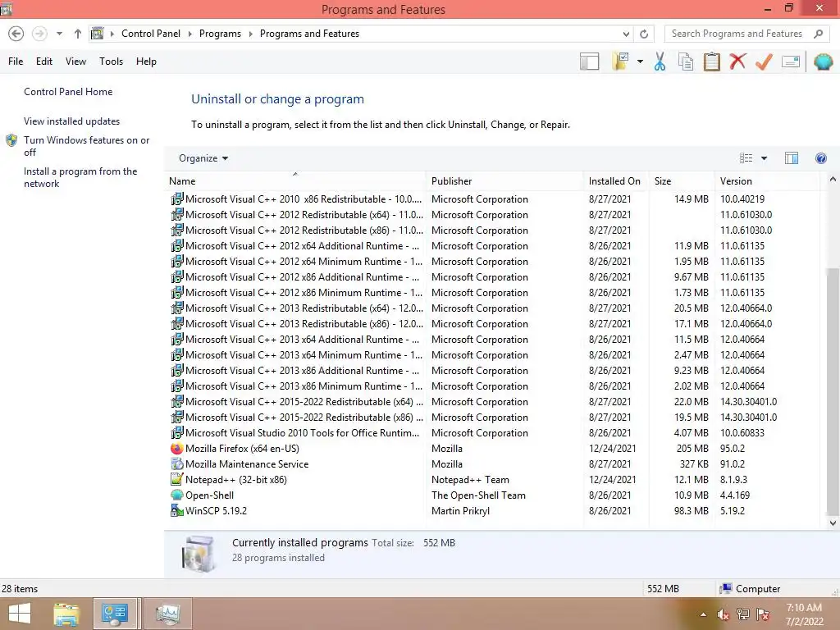This screenshot has width=840, height=630.
Task: Click the Back navigation arrow
Action: click(x=16, y=34)
